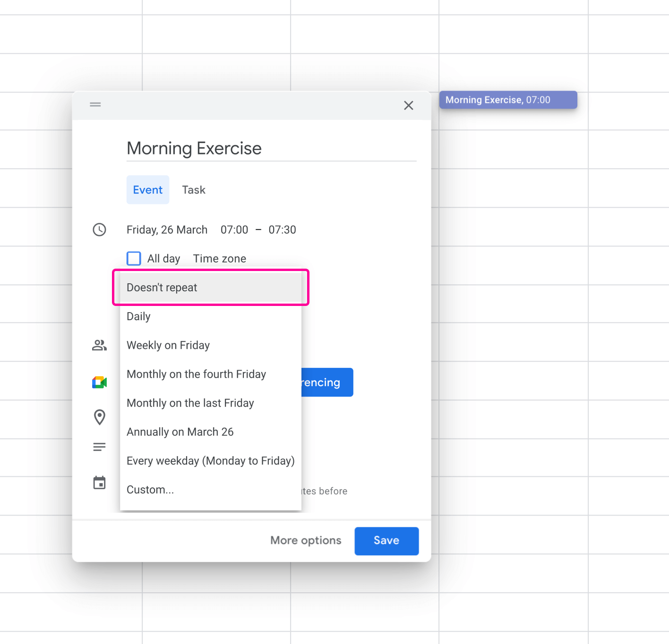
Task: Switch to the Task tab
Action: click(x=194, y=190)
